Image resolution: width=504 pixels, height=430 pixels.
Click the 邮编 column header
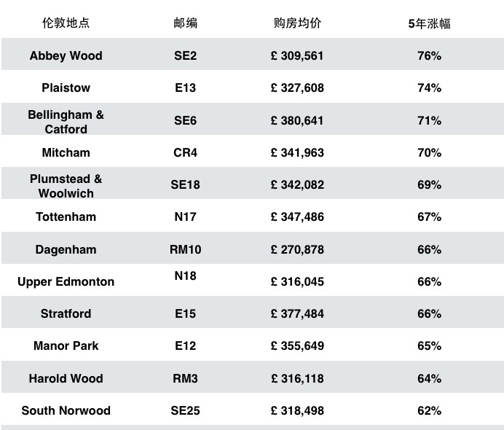[186, 23]
